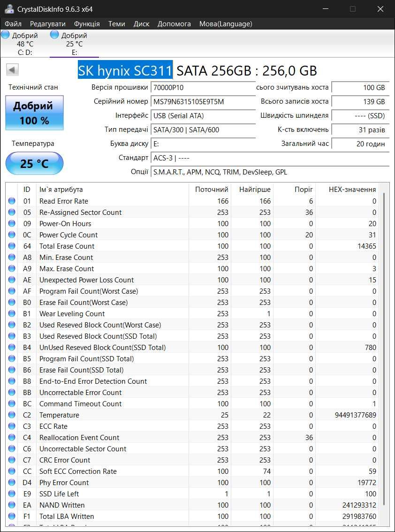
Task: Click the interface field USB (Serial ATA)
Action: (x=203, y=116)
